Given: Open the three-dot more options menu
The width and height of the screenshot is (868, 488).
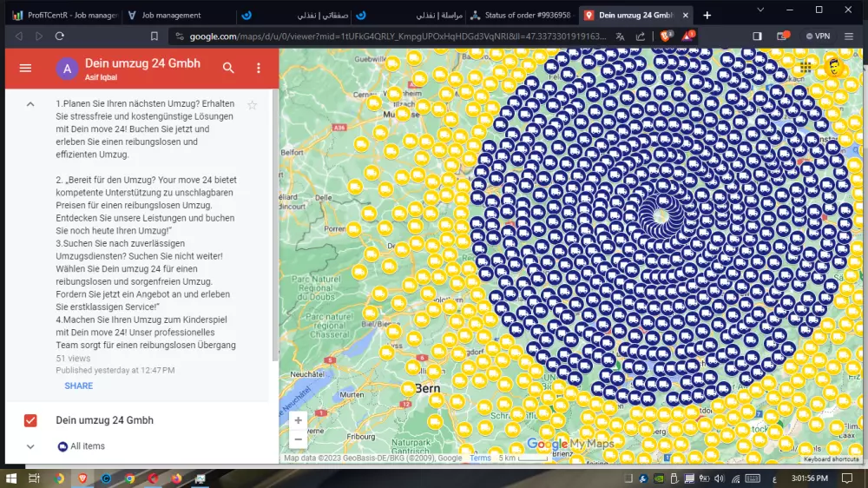Looking at the screenshot, I should (258, 68).
